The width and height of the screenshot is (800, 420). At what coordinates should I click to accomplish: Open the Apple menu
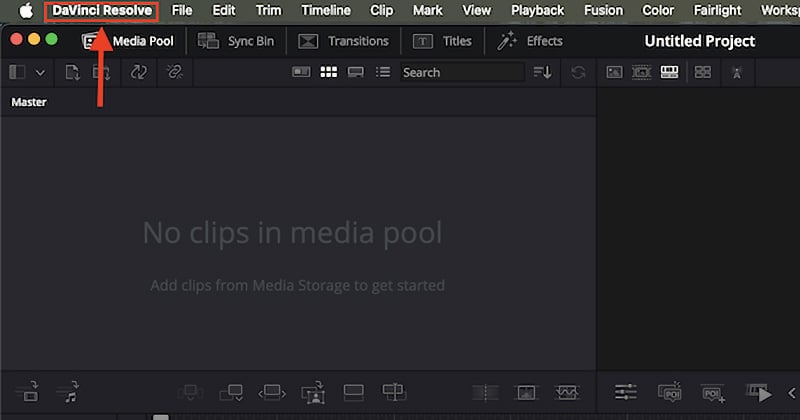26,10
